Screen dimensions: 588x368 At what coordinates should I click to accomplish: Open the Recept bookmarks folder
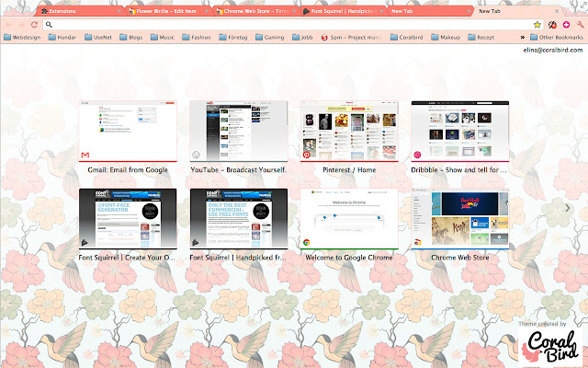481,37
